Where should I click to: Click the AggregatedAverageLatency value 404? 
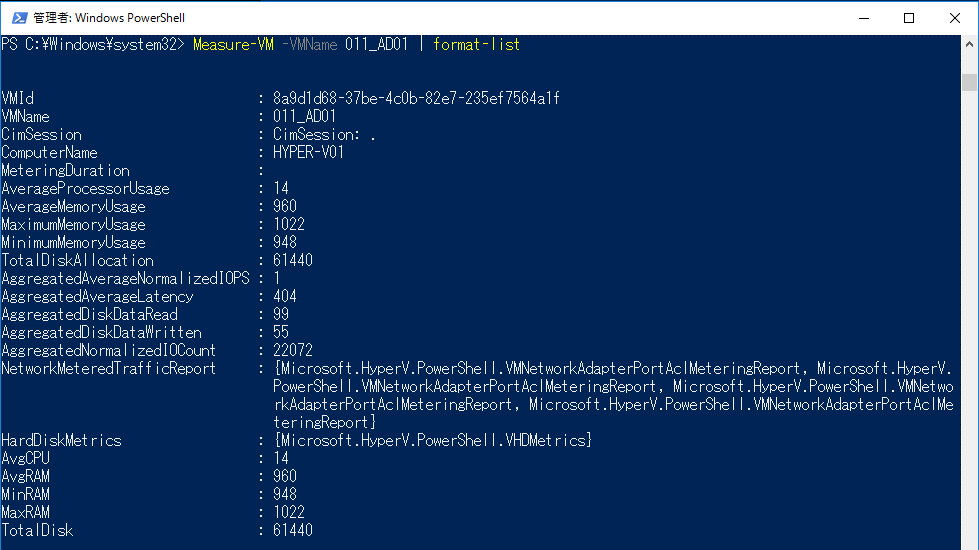(285, 297)
